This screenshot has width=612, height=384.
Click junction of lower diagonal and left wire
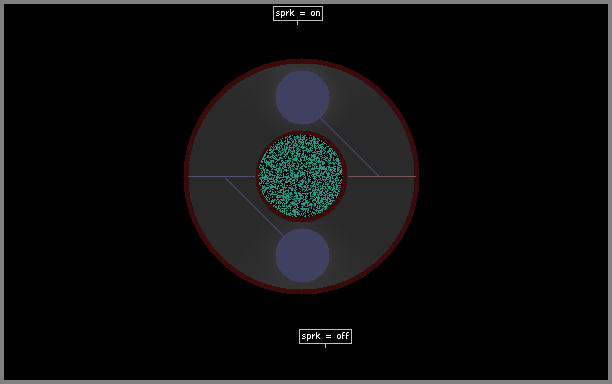pyautogui.click(x=225, y=177)
